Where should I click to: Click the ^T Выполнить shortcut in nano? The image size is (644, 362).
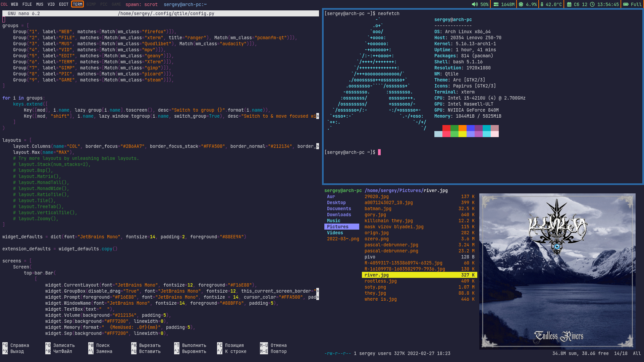190,345
